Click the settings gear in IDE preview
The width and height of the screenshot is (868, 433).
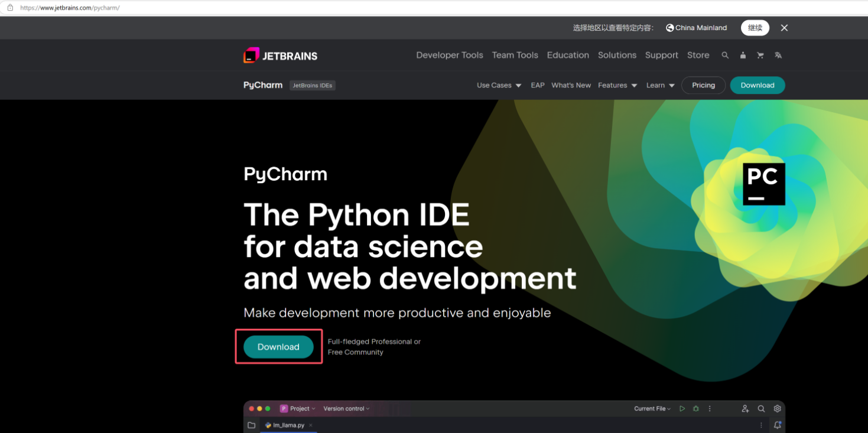778,409
